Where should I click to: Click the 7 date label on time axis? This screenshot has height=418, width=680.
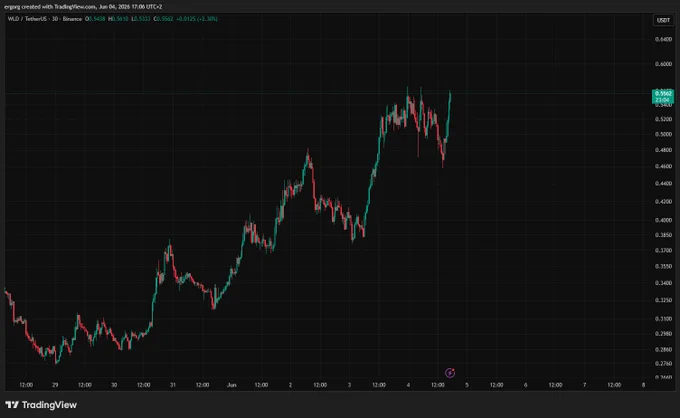point(585,385)
